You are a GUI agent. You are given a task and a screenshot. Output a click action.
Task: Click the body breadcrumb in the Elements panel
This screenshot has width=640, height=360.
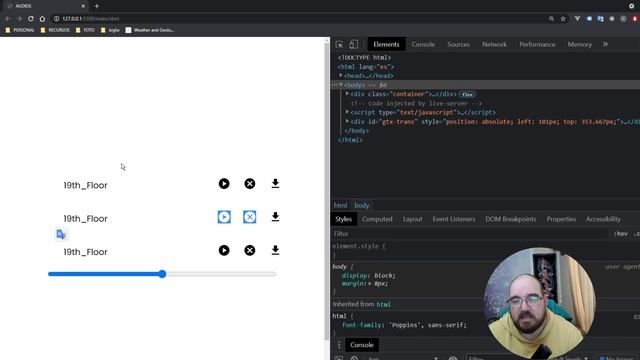tap(362, 205)
